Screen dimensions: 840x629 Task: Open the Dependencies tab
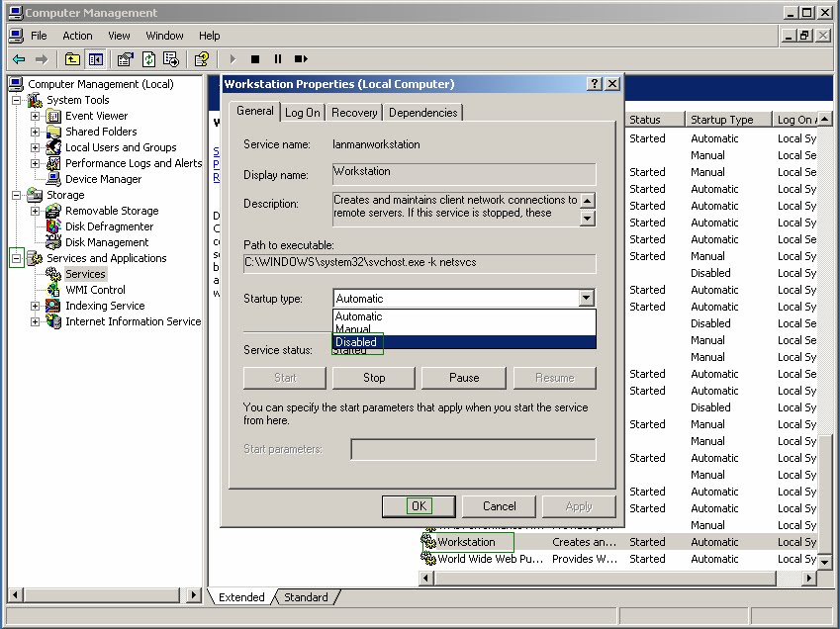tap(422, 112)
